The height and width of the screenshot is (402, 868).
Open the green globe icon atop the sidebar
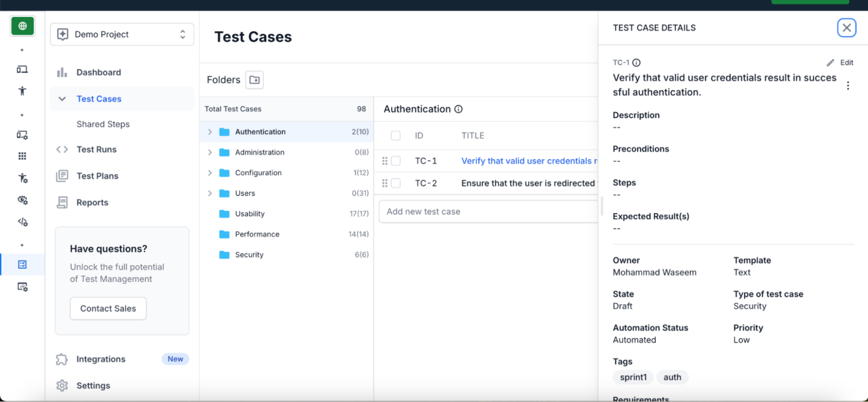coord(22,25)
